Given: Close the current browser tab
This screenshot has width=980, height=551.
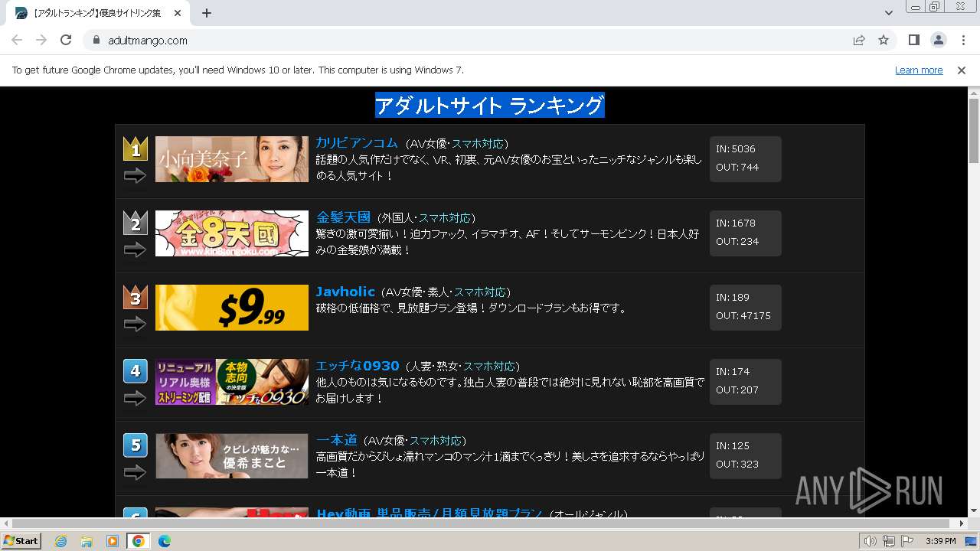Looking at the screenshot, I should point(178,13).
